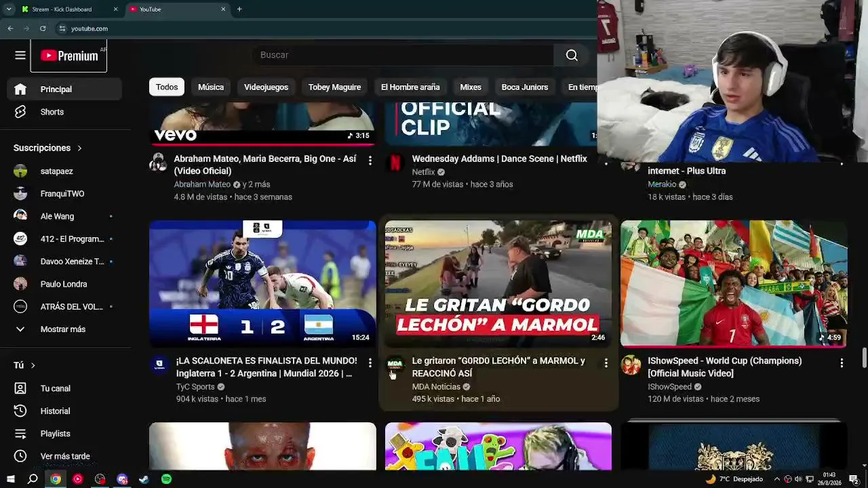Open IShowSpeed World Cup video title
This screenshot has height=488, width=868.
point(725,367)
